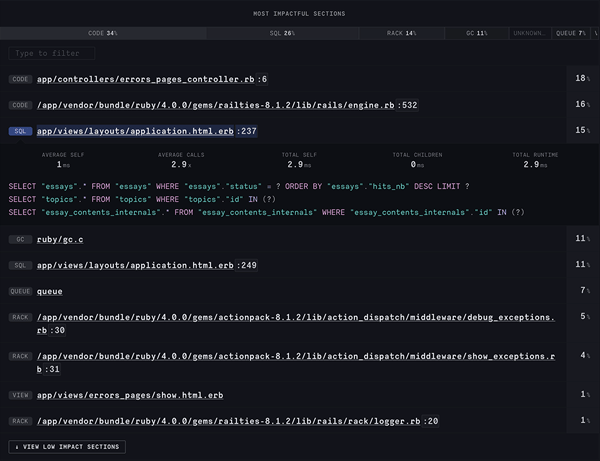Click the SELECT topics SQL query line
Screen dimensions: 600x461
point(142,200)
